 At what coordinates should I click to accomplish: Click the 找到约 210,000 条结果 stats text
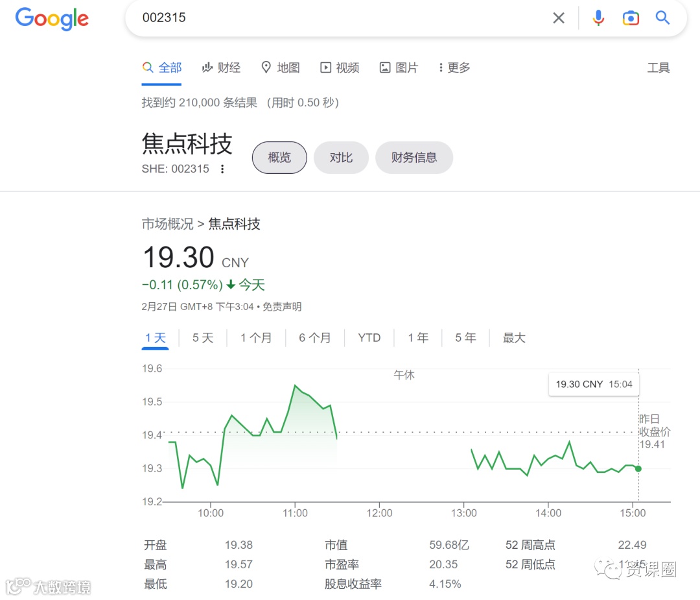pos(200,102)
